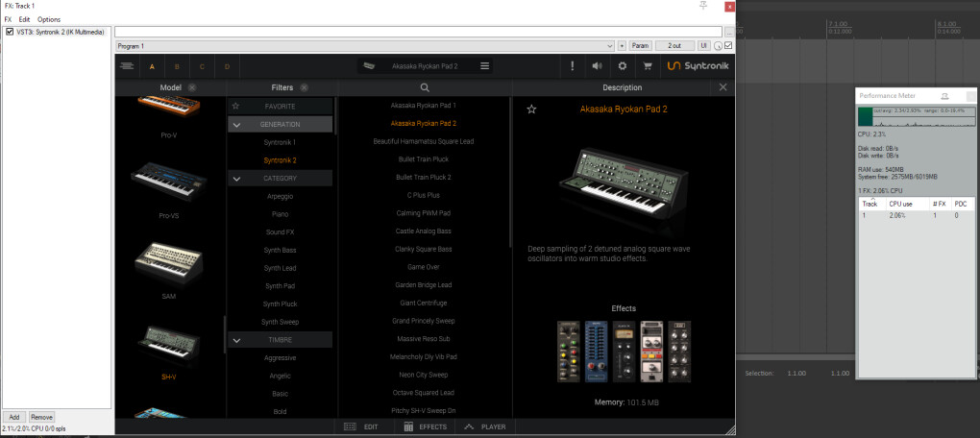Click the first effect unit thumbnail
This screenshot has height=438, width=980.
tap(569, 352)
